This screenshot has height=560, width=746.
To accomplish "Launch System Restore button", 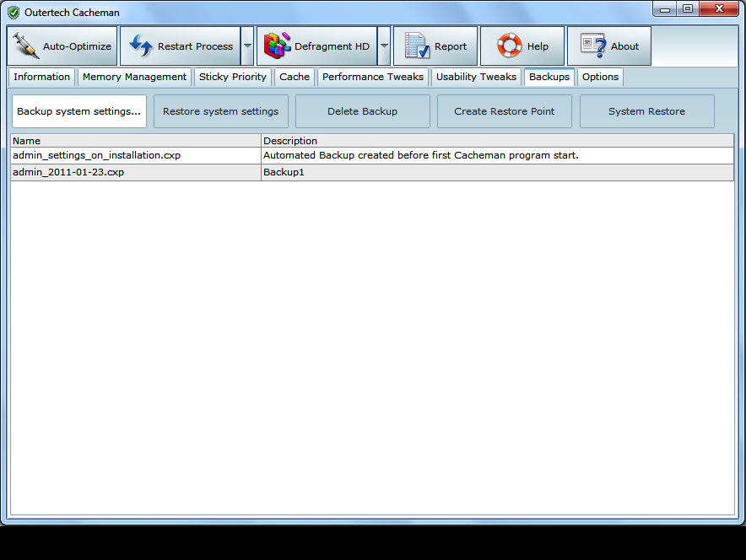I will click(646, 111).
